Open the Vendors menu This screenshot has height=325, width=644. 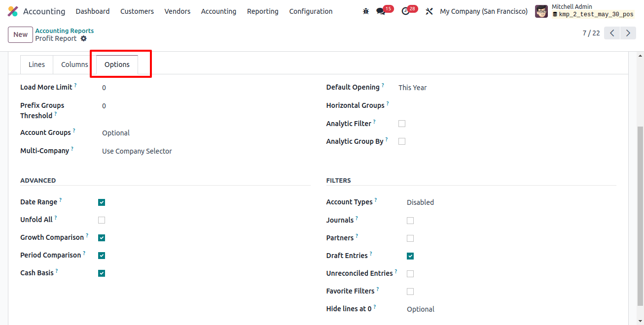[178, 11]
